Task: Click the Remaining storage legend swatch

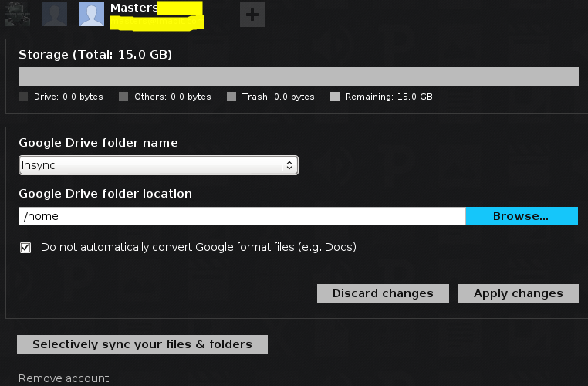Action: click(x=335, y=96)
